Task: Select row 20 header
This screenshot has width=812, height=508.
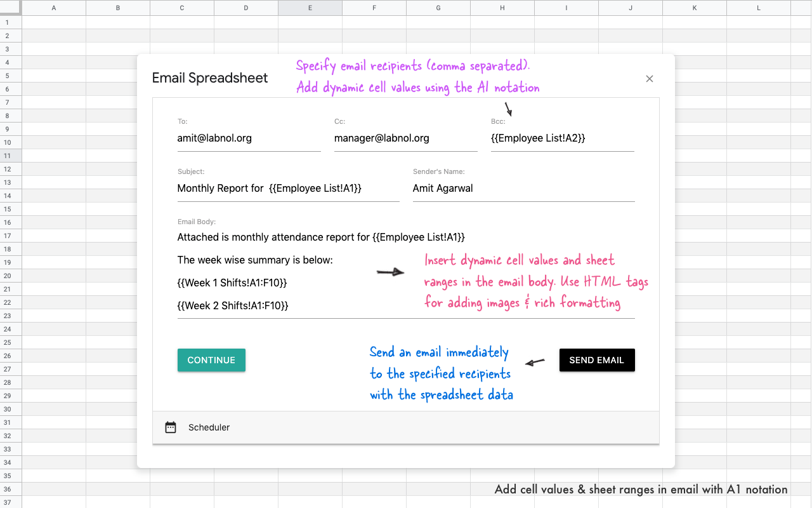Action: tap(11, 276)
